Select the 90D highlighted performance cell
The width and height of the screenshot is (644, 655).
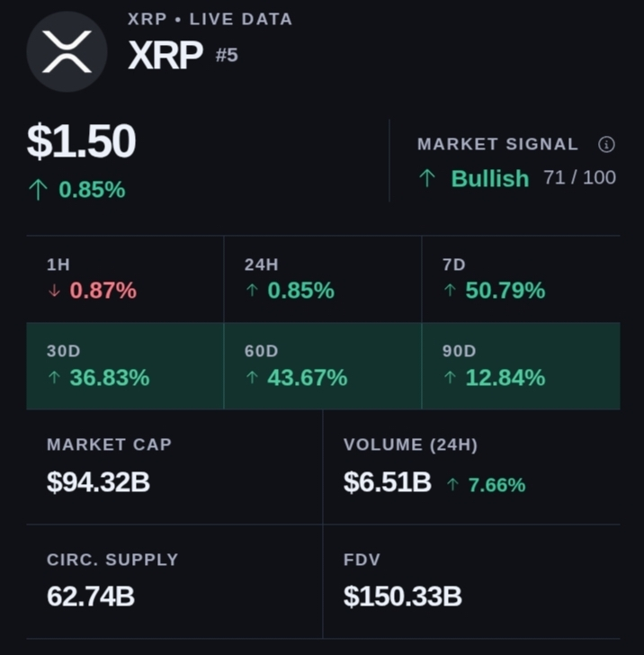tap(521, 366)
